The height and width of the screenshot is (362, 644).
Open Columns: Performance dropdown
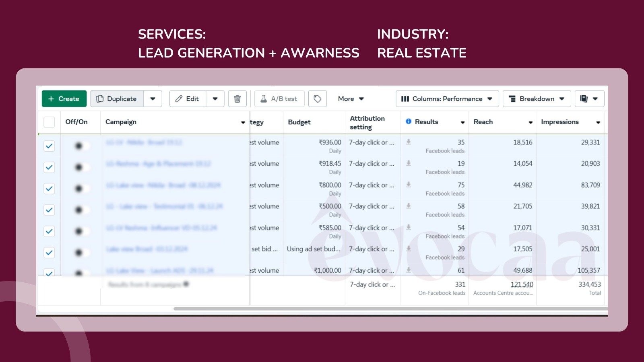coord(447,99)
